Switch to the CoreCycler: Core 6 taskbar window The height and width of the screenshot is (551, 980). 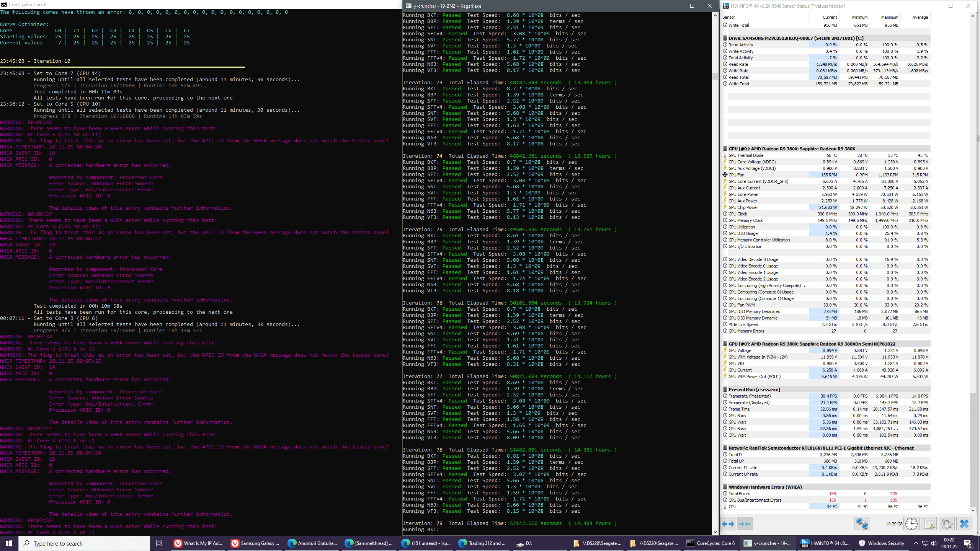coord(710,543)
